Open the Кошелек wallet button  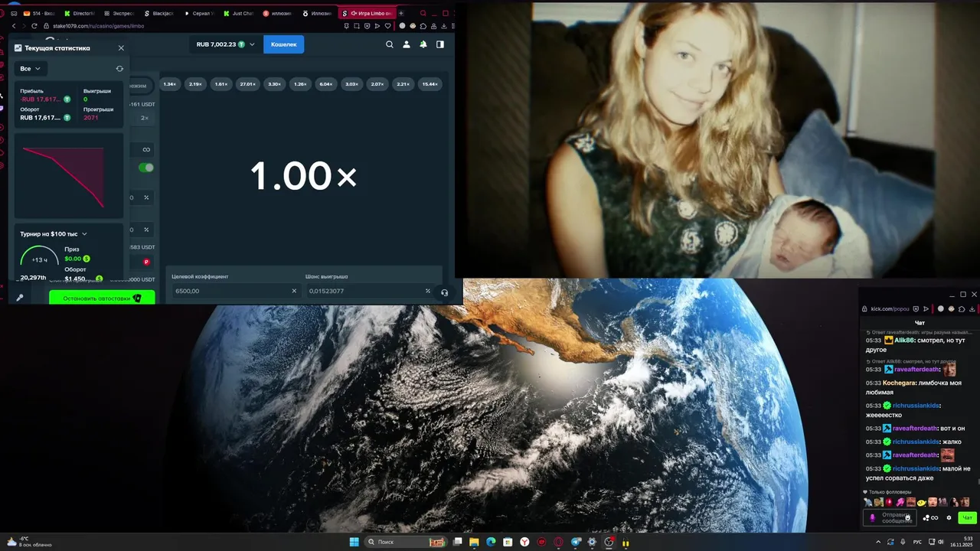tap(283, 44)
